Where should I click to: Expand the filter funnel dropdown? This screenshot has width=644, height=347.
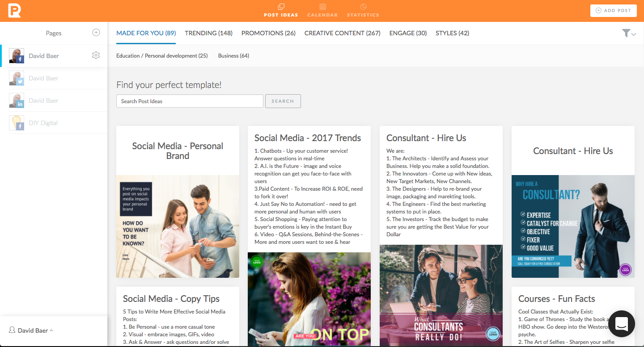(628, 33)
